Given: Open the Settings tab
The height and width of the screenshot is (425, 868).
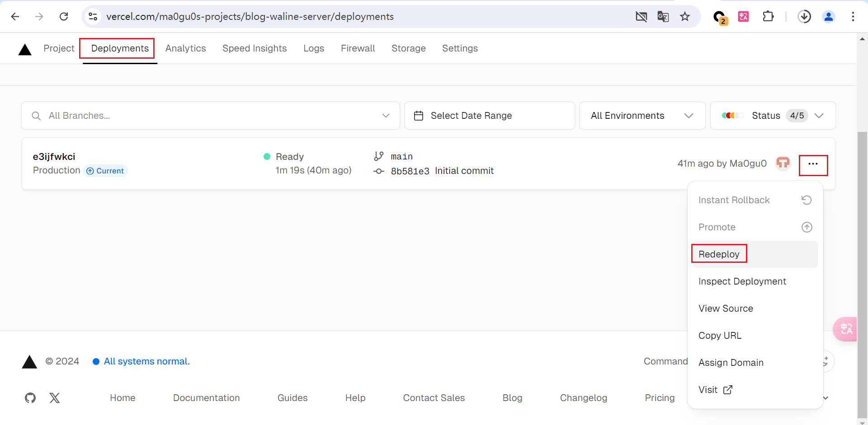Looking at the screenshot, I should 460,48.
